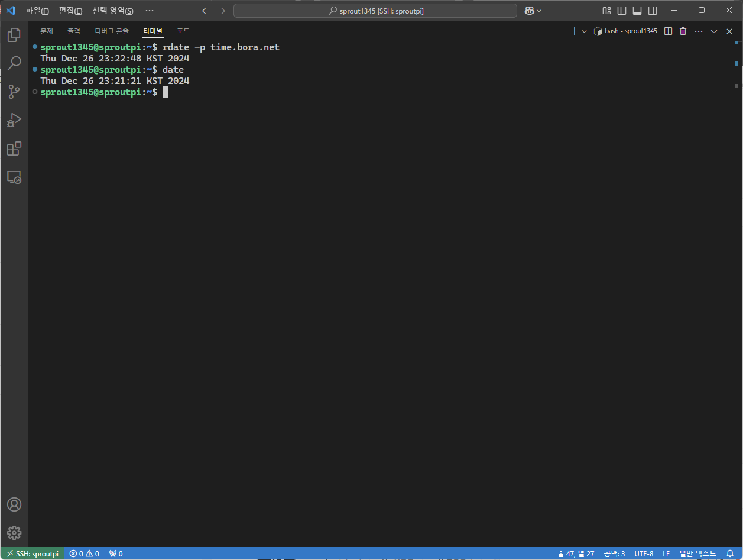This screenshot has width=743, height=560.
Task: Go back with the left arrow
Action: (x=206, y=11)
